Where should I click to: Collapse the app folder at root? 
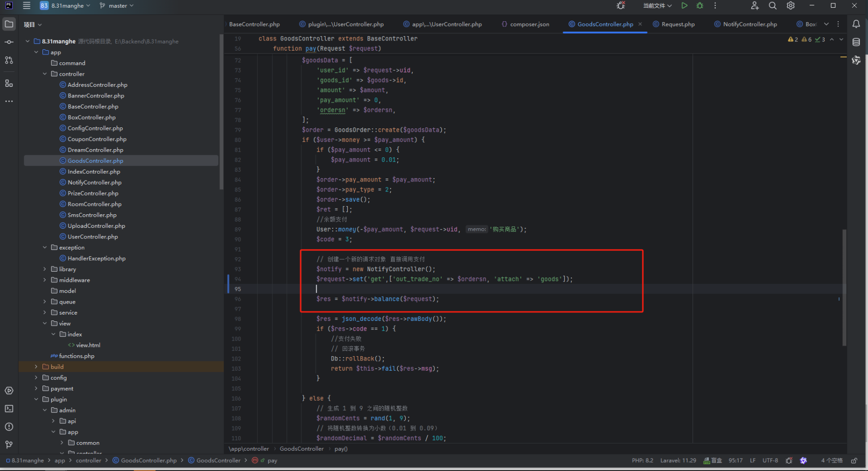click(x=36, y=52)
